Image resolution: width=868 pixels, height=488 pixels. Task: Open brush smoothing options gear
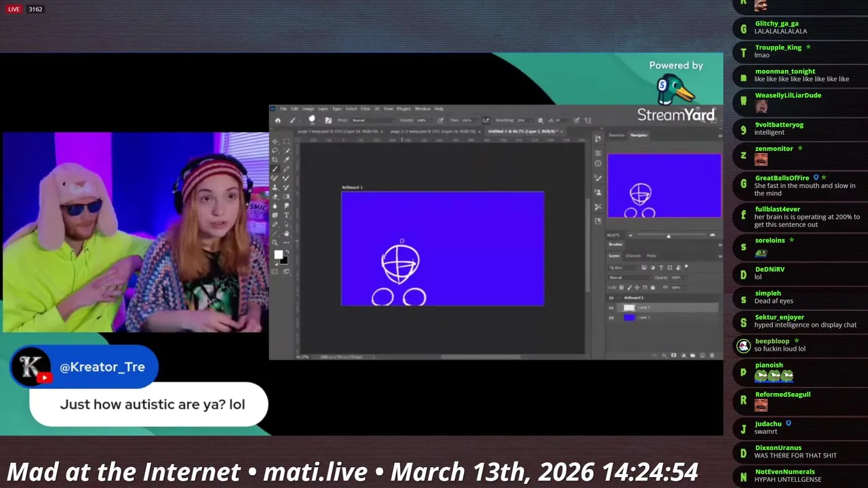(540, 121)
